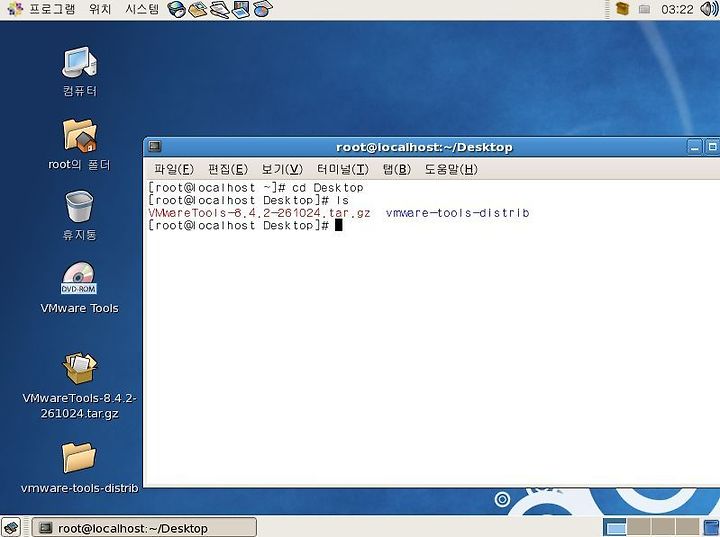Minimize the terminal window

(x=694, y=147)
